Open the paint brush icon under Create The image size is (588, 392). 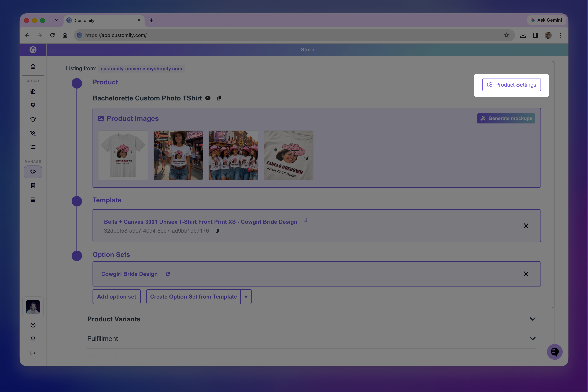33,105
